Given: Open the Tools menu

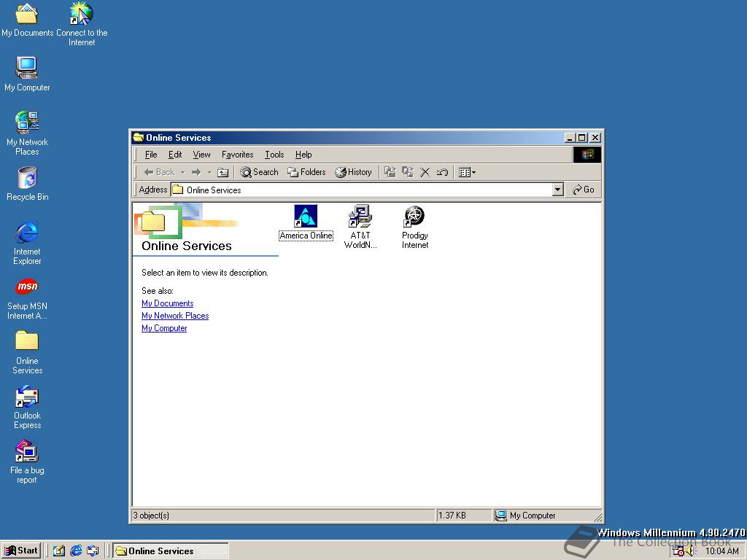Looking at the screenshot, I should coord(274,155).
